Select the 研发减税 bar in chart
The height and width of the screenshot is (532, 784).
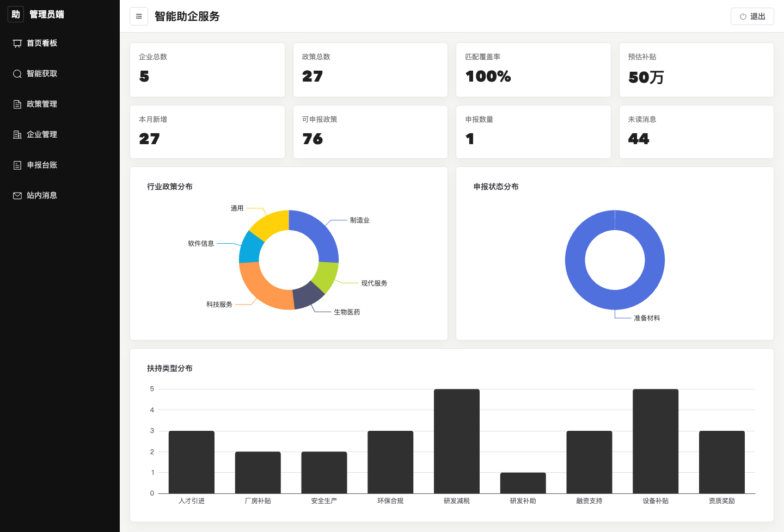pos(457,441)
